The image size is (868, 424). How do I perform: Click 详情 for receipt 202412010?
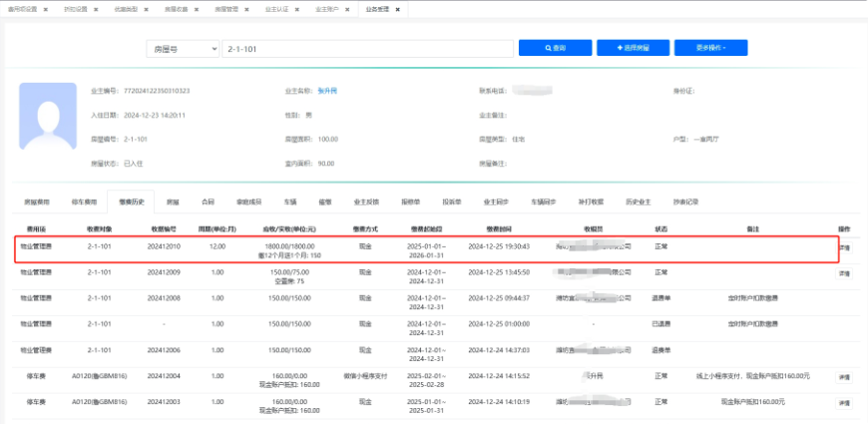(843, 246)
